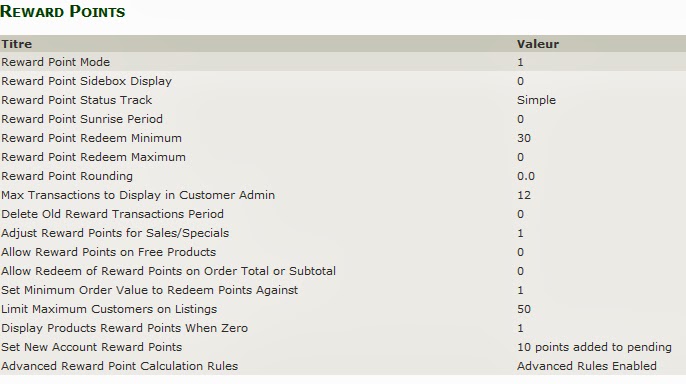The height and width of the screenshot is (384, 686).
Task: Open Reward Point Redeem Minimum setting
Action: [343, 138]
